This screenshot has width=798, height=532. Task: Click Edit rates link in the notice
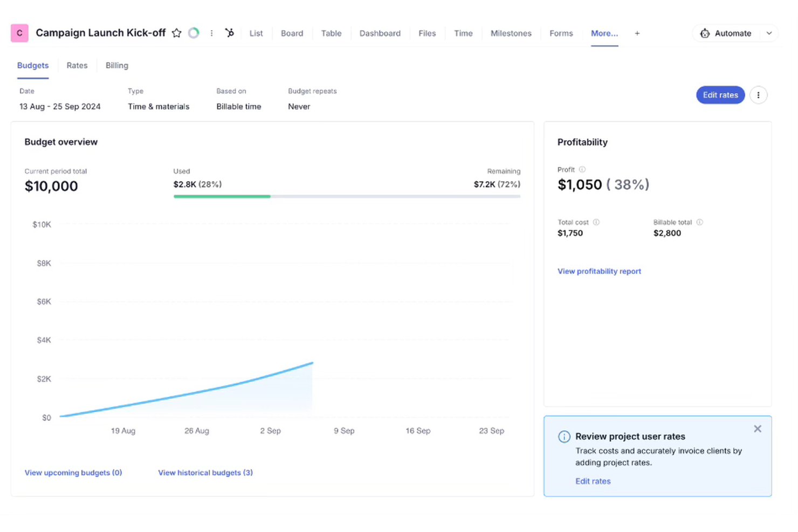[x=593, y=481]
